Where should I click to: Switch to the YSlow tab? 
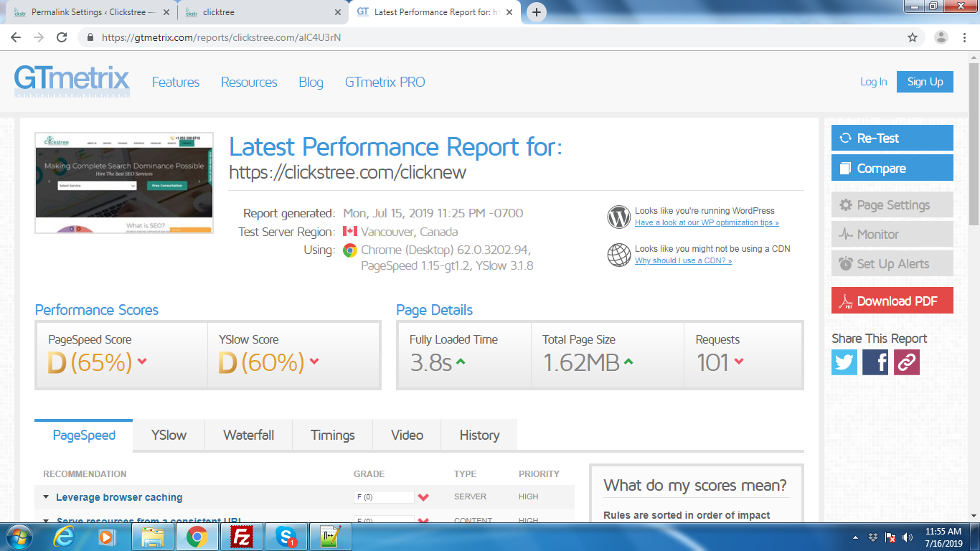tap(169, 435)
